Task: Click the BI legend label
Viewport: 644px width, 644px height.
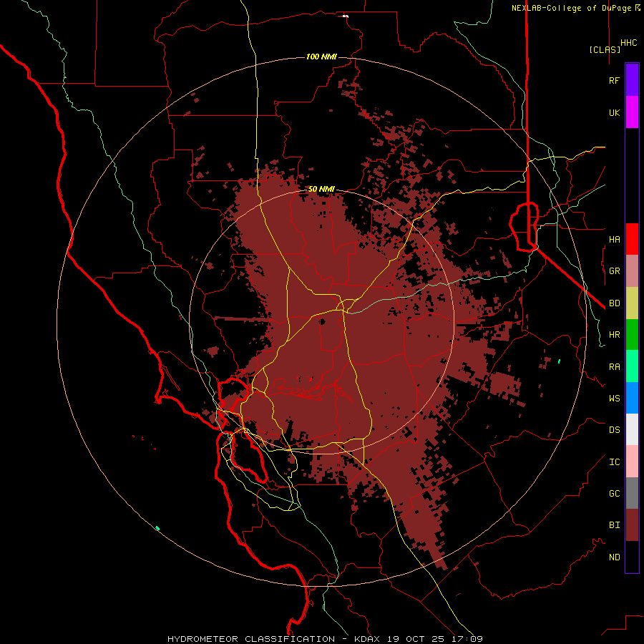Action: coord(615,525)
